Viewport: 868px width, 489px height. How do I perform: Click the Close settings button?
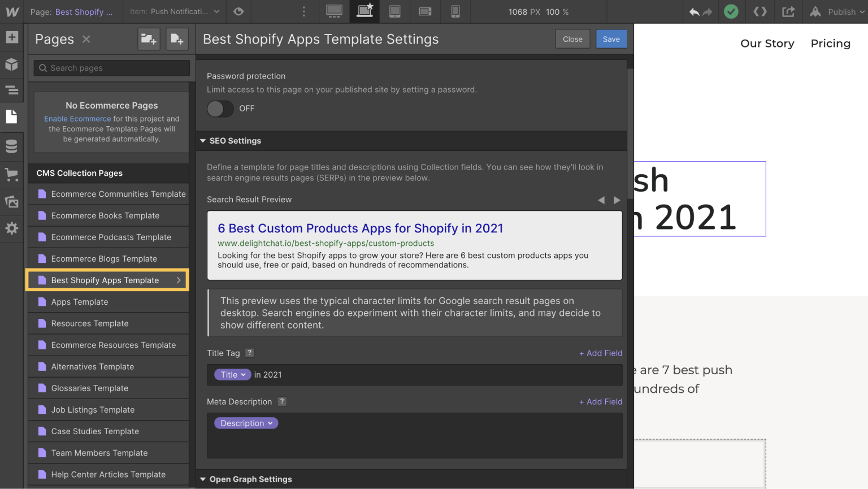(572, 39)
